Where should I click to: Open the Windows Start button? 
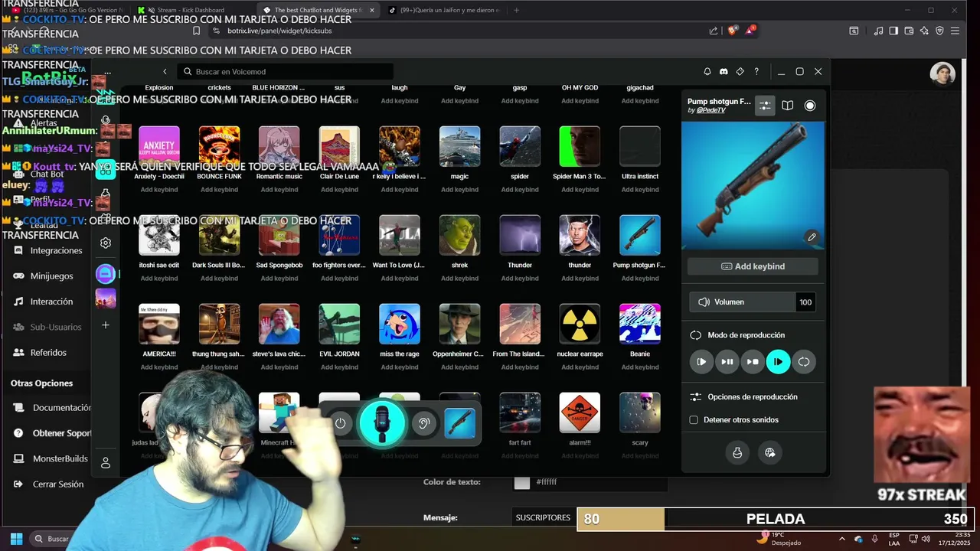tap(16, 539)
